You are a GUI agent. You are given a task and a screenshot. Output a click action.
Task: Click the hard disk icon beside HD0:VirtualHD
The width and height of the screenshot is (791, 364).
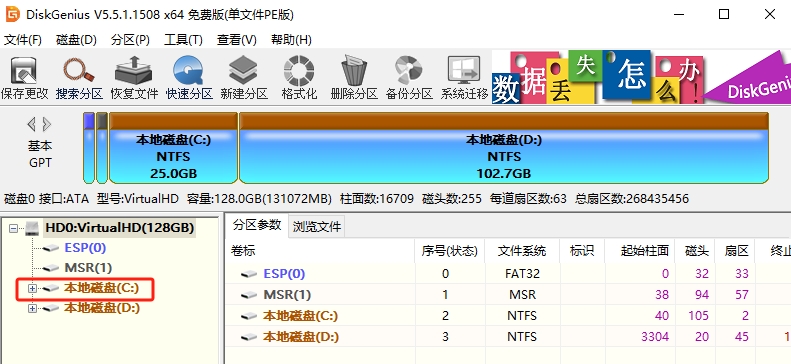[x=32, y=228]
